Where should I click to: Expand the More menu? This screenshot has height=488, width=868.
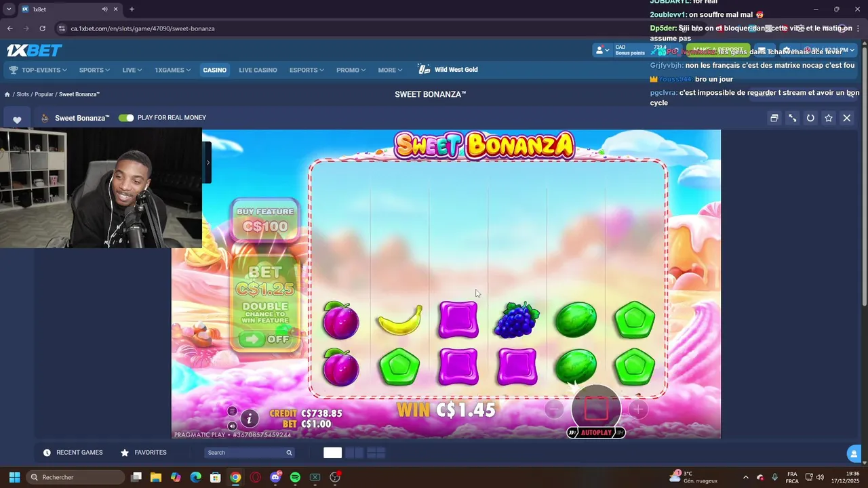click(390, 70)
